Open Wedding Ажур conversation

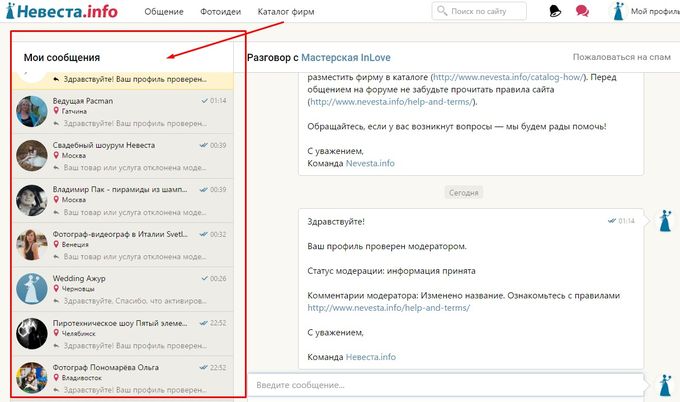[123, 290]
